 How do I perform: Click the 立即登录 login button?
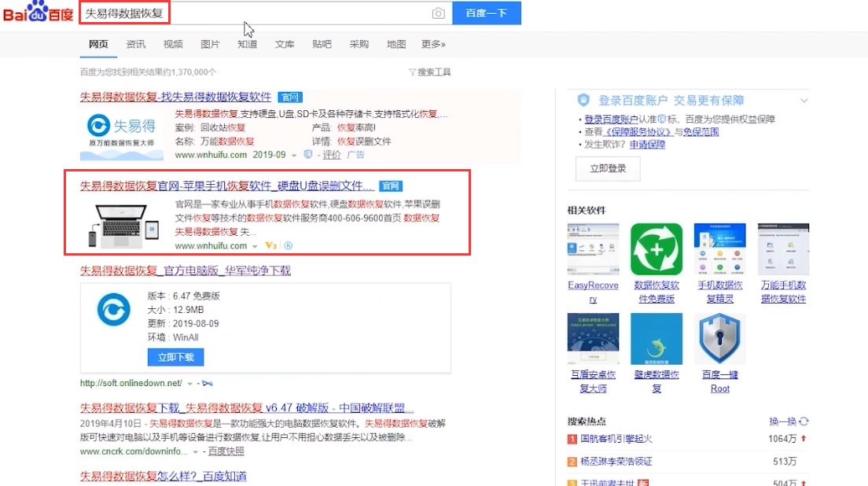pyautogui.click(x=608, y=168)
